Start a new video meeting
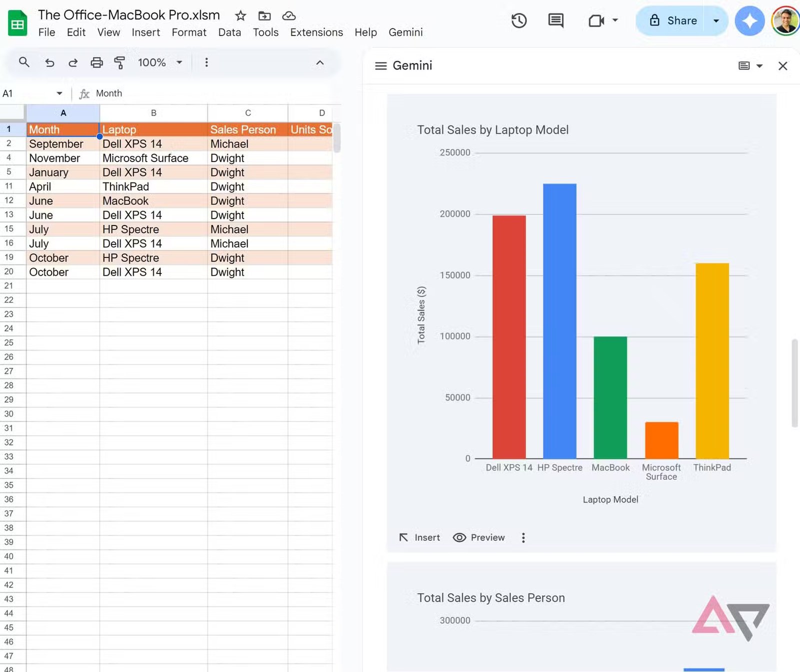 596,21
